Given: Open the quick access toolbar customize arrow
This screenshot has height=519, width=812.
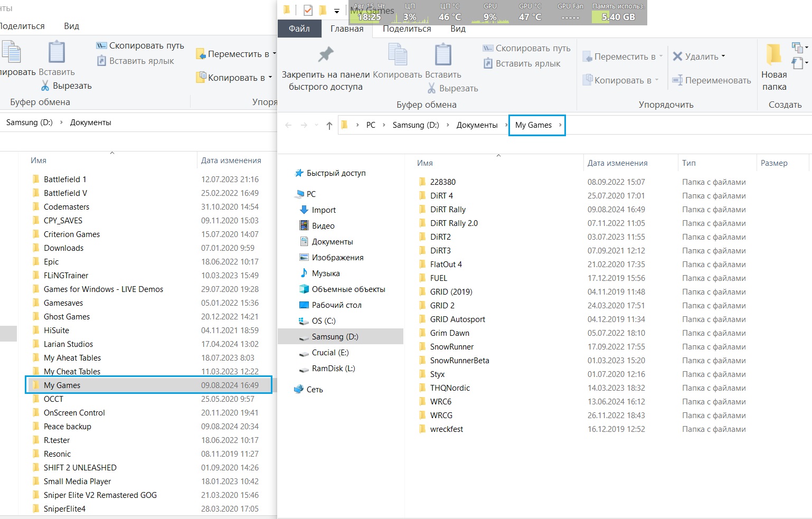Looking at the screenshot, I should [x=336, y=11].
